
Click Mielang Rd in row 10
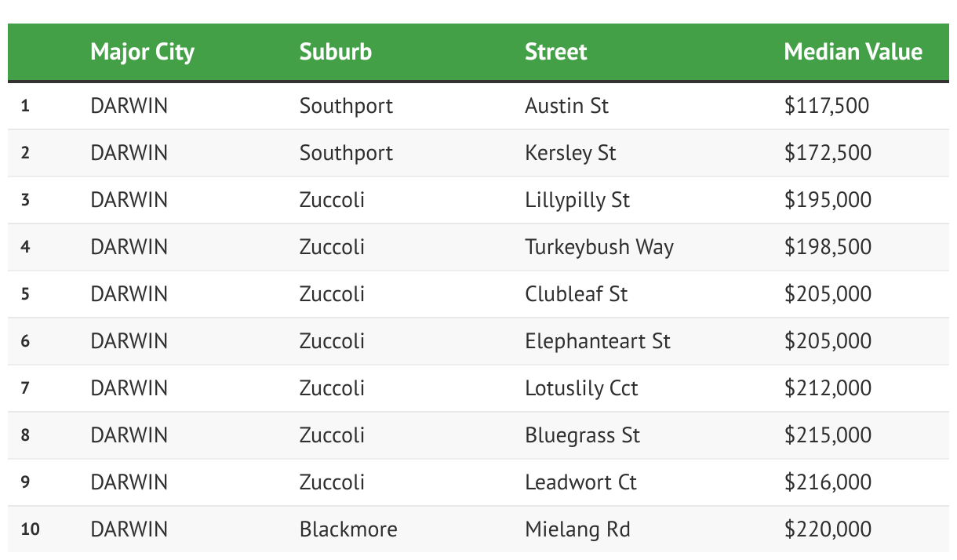coord(577,529)
